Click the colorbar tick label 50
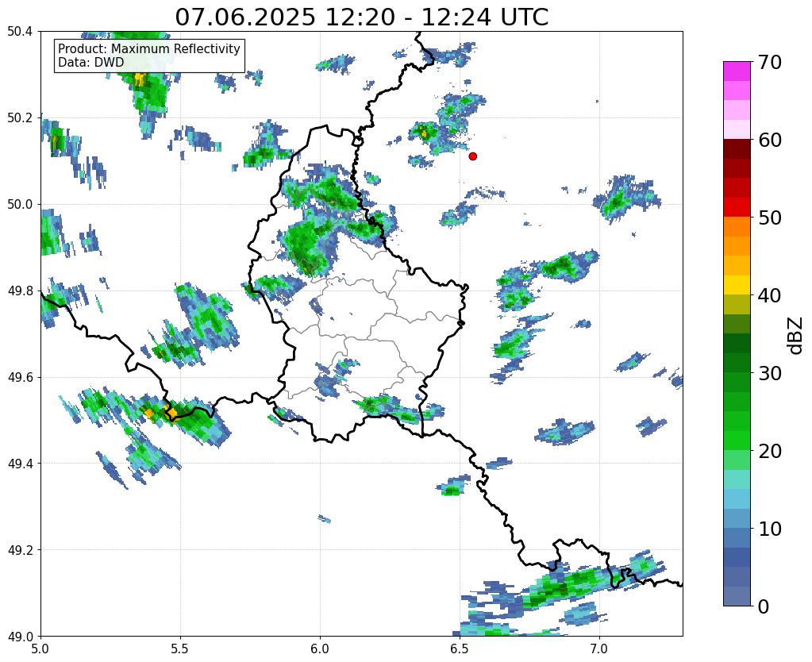 coord(769,217)
